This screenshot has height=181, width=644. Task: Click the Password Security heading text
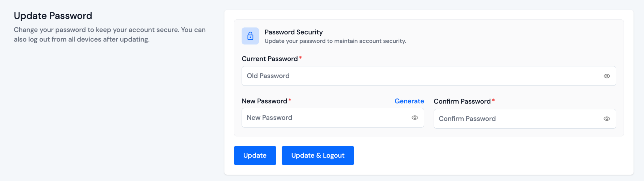(293, 32)
